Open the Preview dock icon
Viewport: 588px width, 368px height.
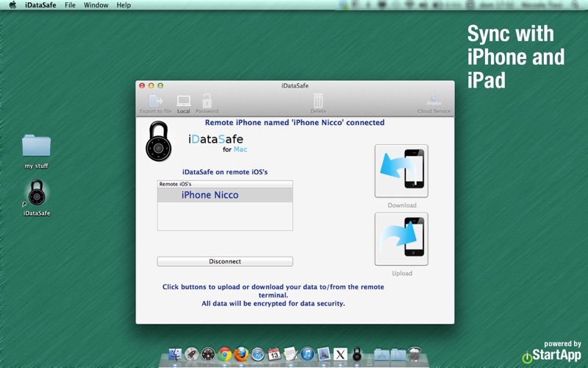[x=323, y=354]
